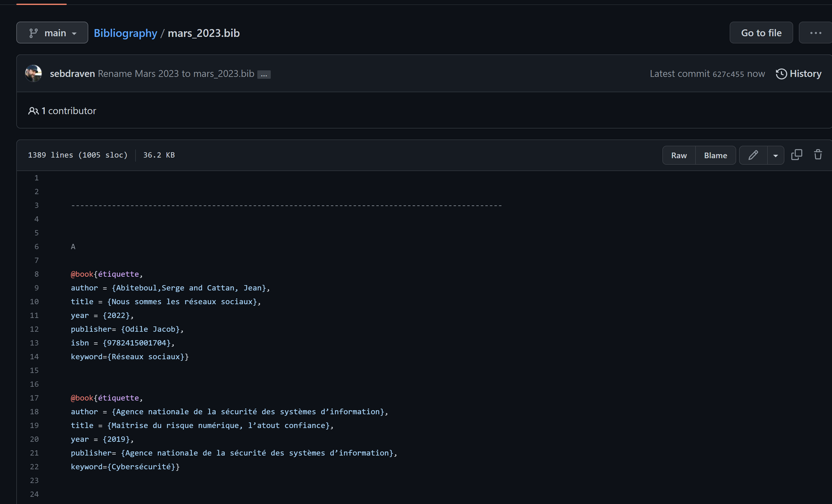Open the History panel via the clock icon

coord(781,74)
